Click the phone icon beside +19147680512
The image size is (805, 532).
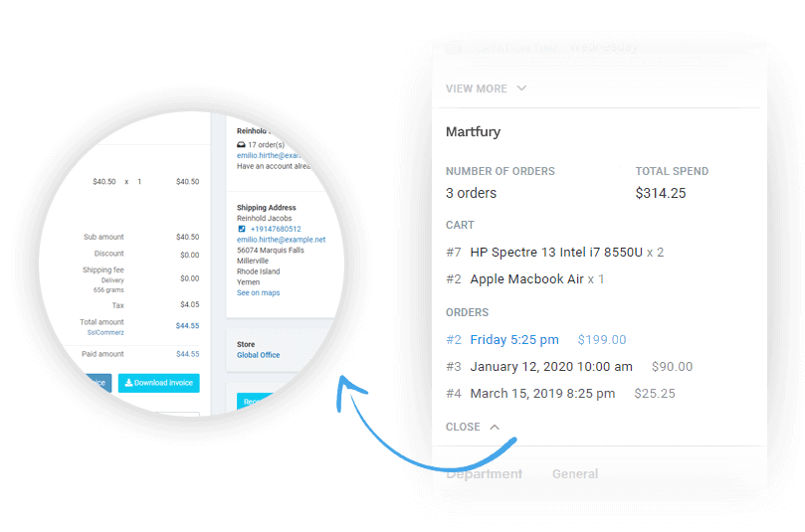click(241, 229)
